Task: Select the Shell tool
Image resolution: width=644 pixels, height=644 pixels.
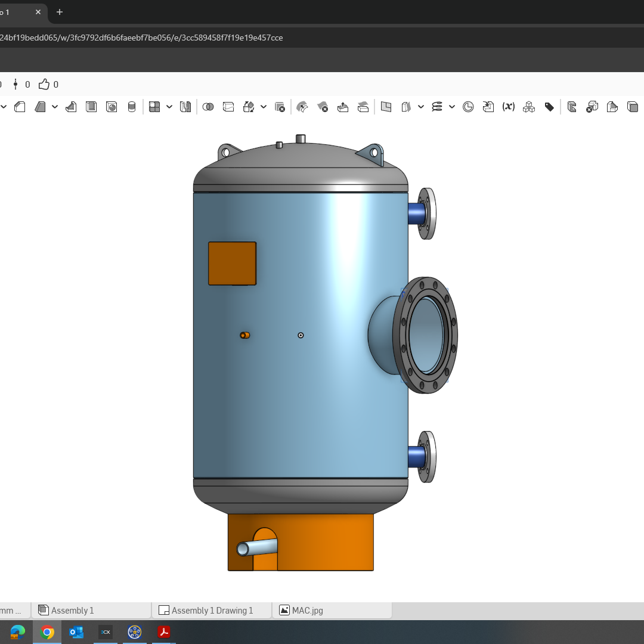Action: (x=91, y=107)
